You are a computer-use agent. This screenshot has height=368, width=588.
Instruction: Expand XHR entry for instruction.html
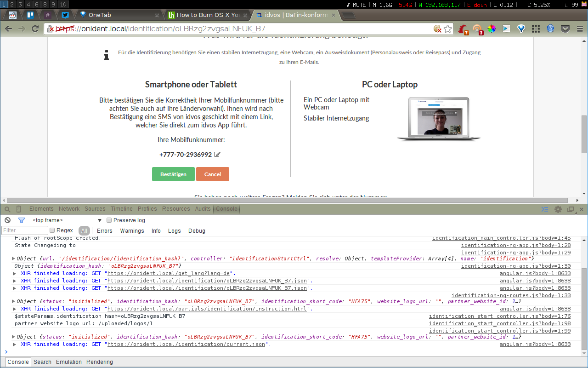(15, 309)
